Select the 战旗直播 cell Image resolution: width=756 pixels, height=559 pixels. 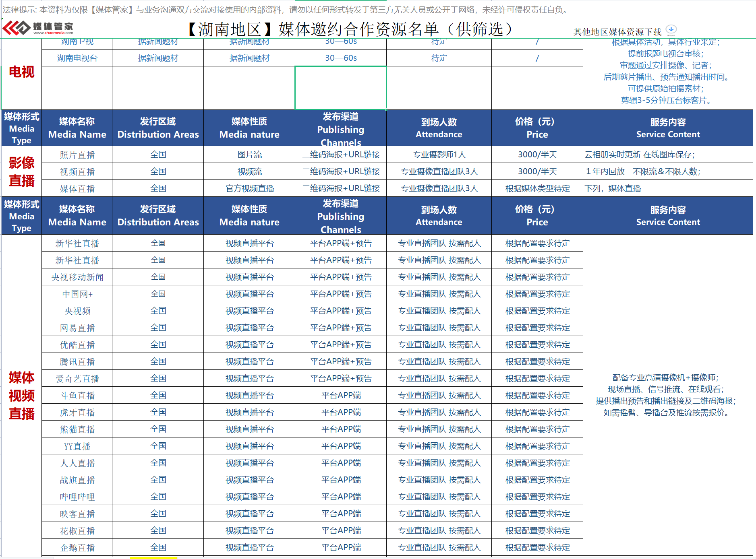[x=77, y=480]
